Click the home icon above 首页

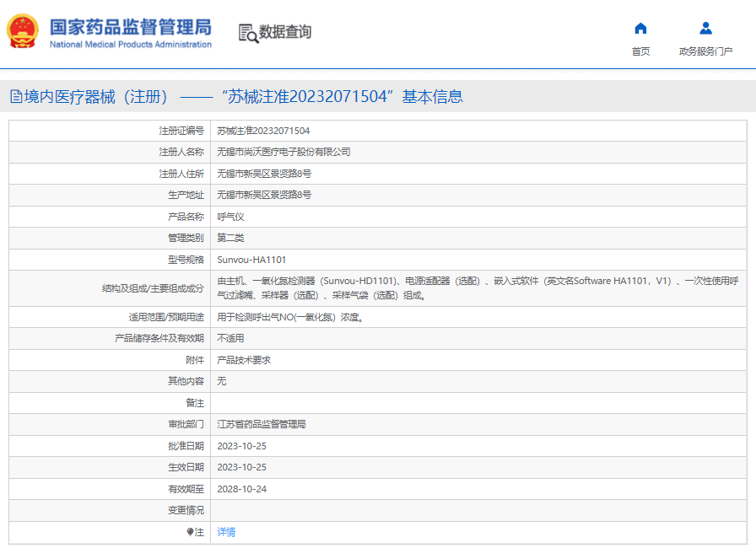coord(640,28)
